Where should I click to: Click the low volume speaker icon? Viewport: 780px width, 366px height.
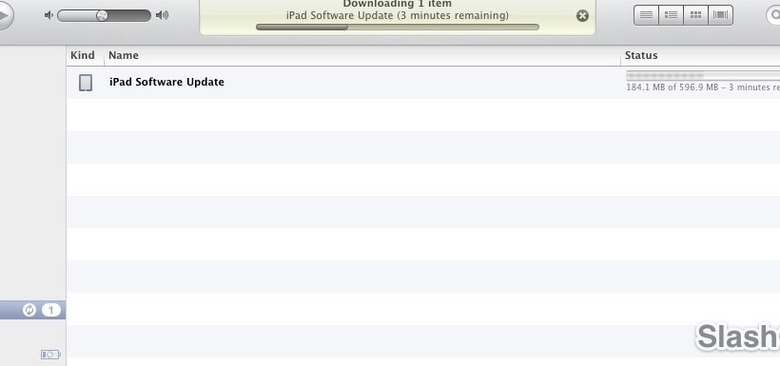point(48,15)
